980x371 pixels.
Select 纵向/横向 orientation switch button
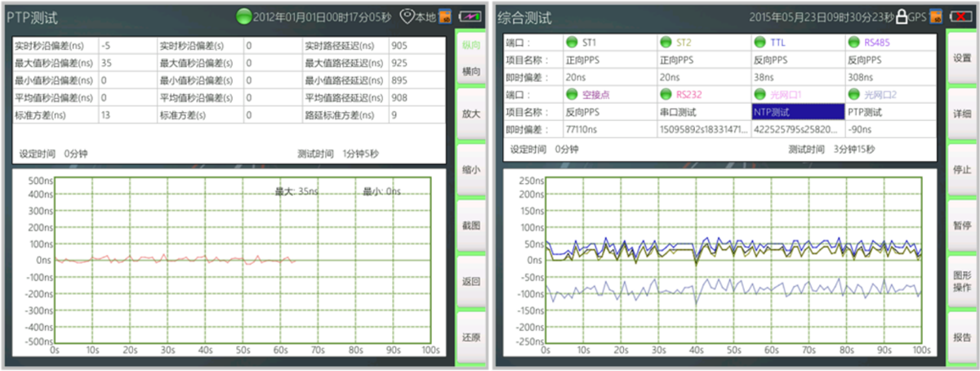click(x=471, y=58)
